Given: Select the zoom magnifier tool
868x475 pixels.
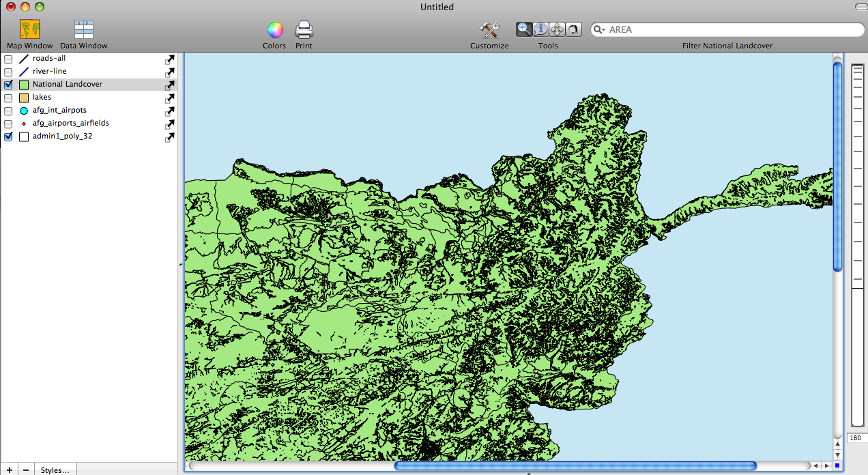Looking at the screenshot, I should tap(524, 29).
